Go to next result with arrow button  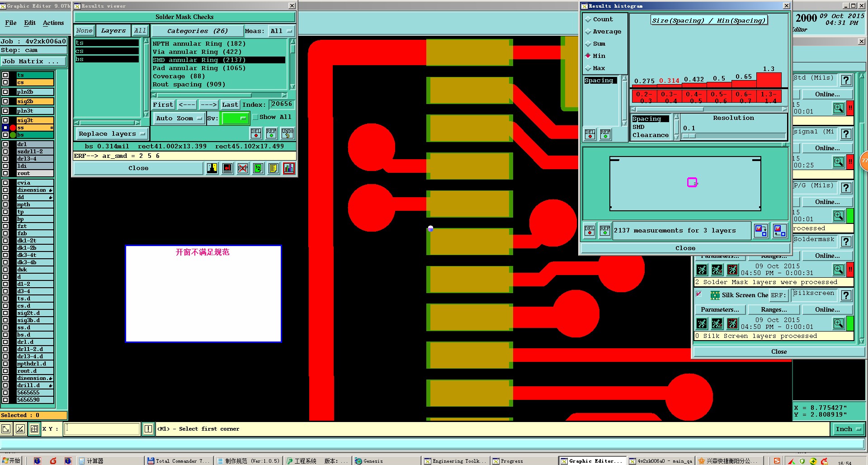coord(208,105)
